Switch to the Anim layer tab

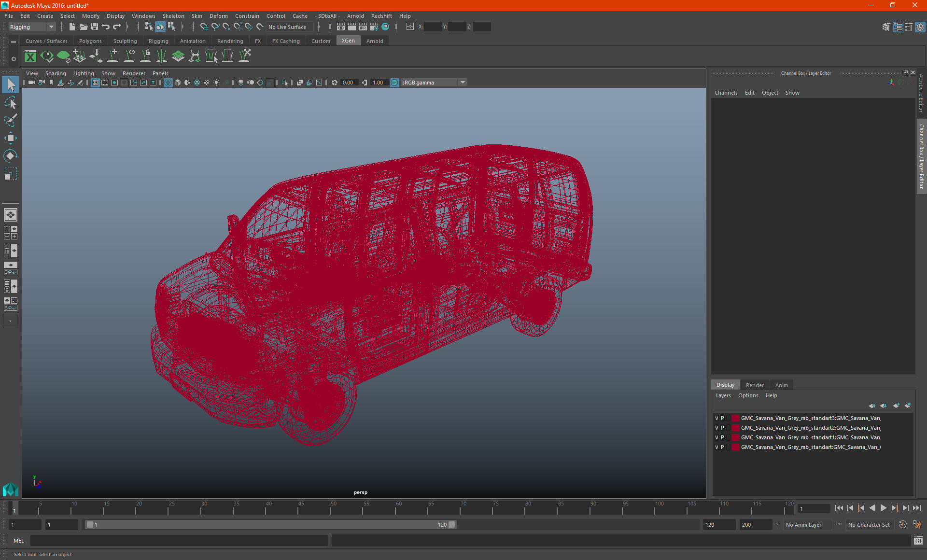[781, 385]
